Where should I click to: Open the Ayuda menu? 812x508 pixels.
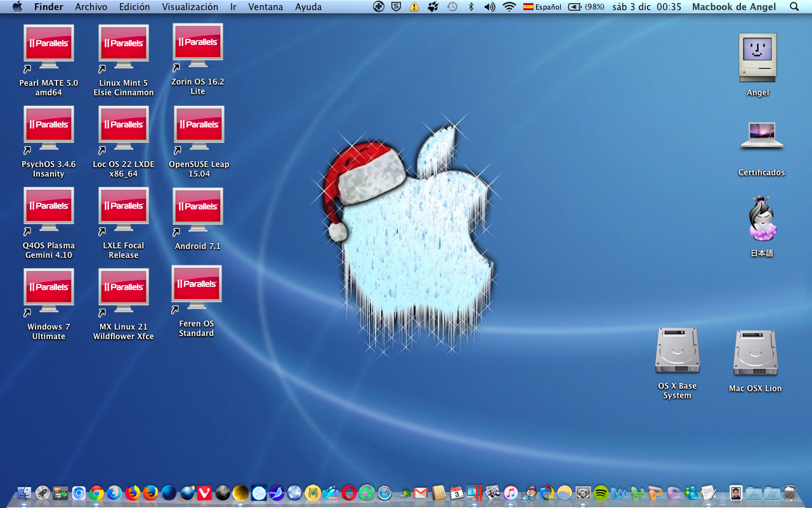308,7
